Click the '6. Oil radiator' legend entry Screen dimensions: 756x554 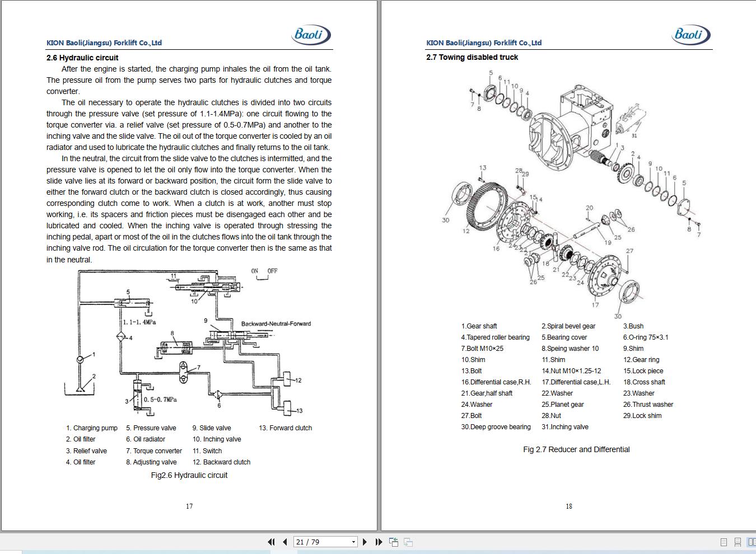point(146,439)
